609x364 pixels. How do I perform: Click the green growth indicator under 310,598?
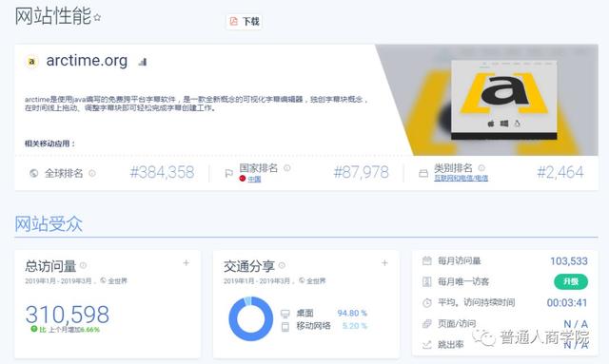click(34, 329)
